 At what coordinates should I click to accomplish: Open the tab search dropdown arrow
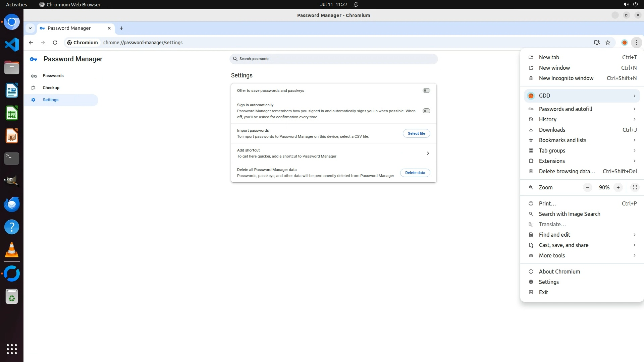[30, 28]
